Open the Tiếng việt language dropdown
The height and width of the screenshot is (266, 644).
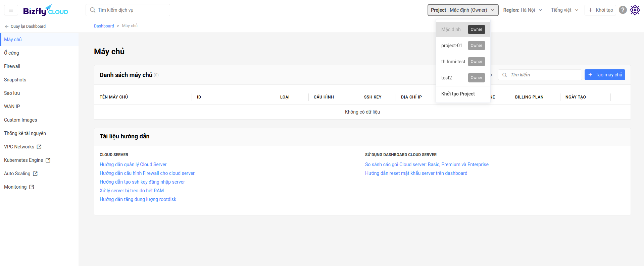[x=564, y=10]
